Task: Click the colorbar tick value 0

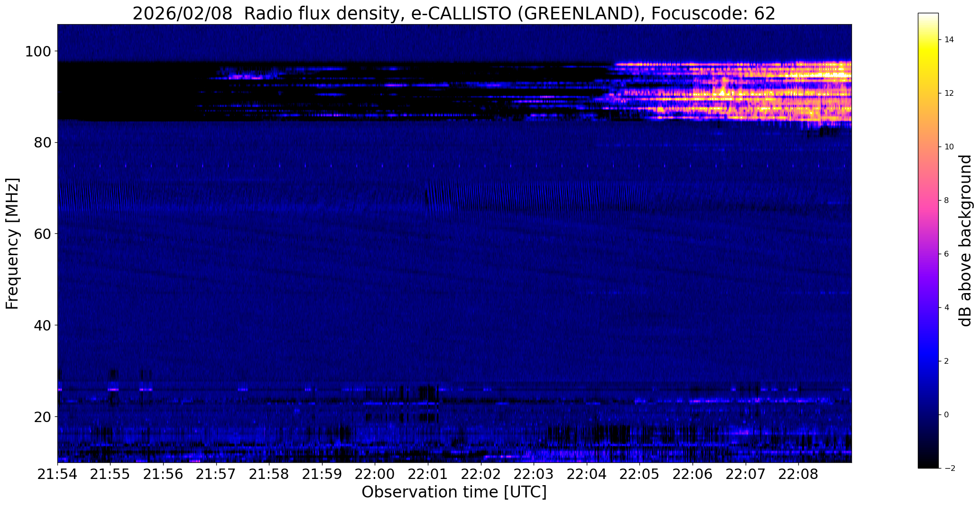Action: pos(947,414)
